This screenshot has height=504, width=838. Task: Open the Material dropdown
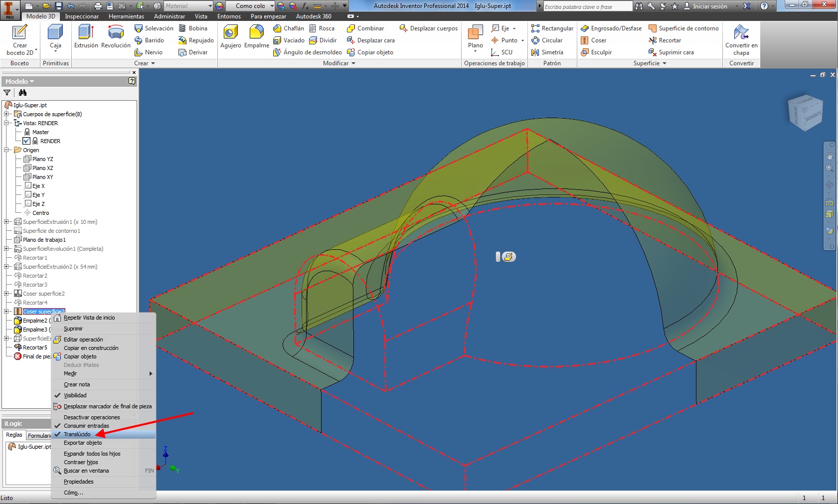tap(210, 6)
